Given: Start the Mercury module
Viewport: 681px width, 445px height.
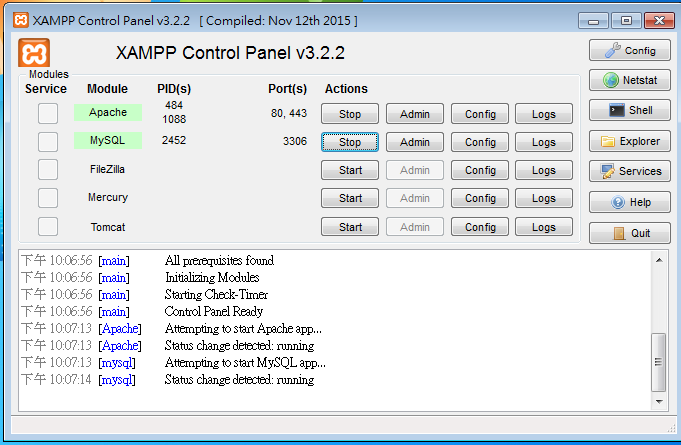Looking at the screenshot, I should [x=350, y=198].
